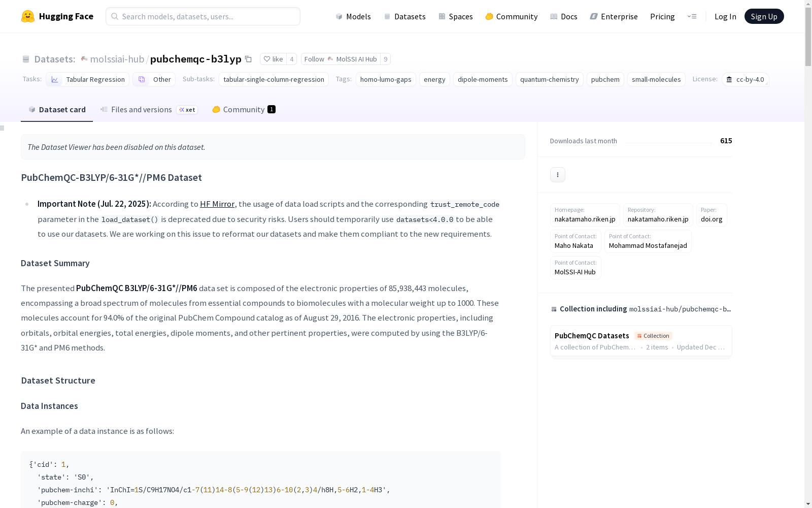Open the tabular-single-column-regression sub-task tag
This screenshot has width=812, height=508.
274,79
